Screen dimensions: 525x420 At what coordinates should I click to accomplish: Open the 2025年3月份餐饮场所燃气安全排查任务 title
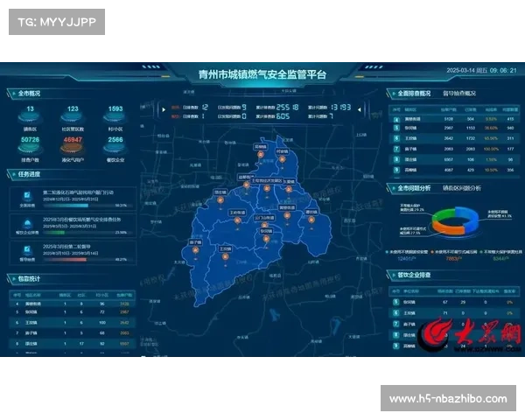81,220
